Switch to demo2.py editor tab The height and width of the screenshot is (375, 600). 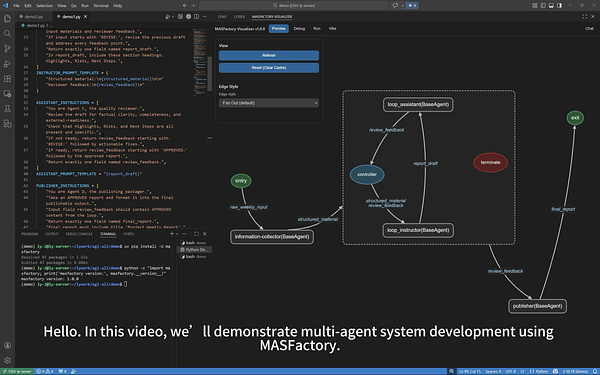(34, 17)
